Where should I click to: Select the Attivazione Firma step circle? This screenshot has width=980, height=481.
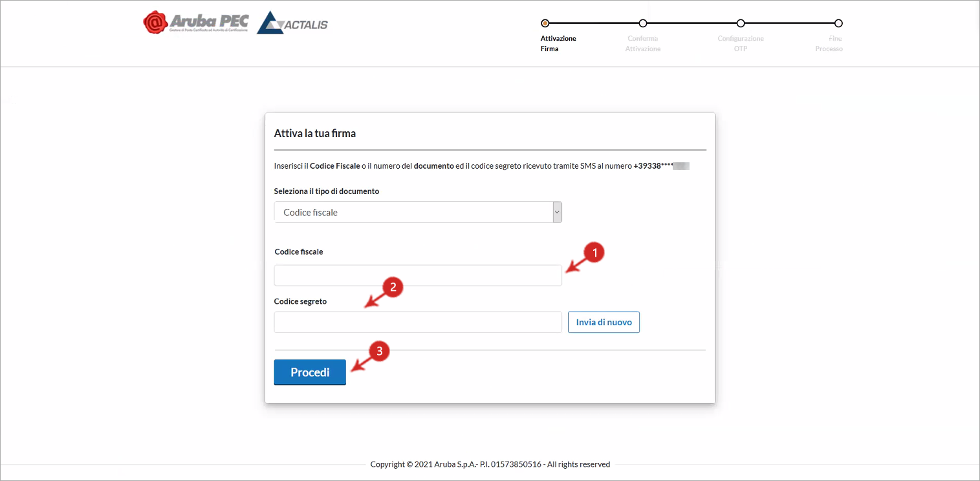pos(545,23)
